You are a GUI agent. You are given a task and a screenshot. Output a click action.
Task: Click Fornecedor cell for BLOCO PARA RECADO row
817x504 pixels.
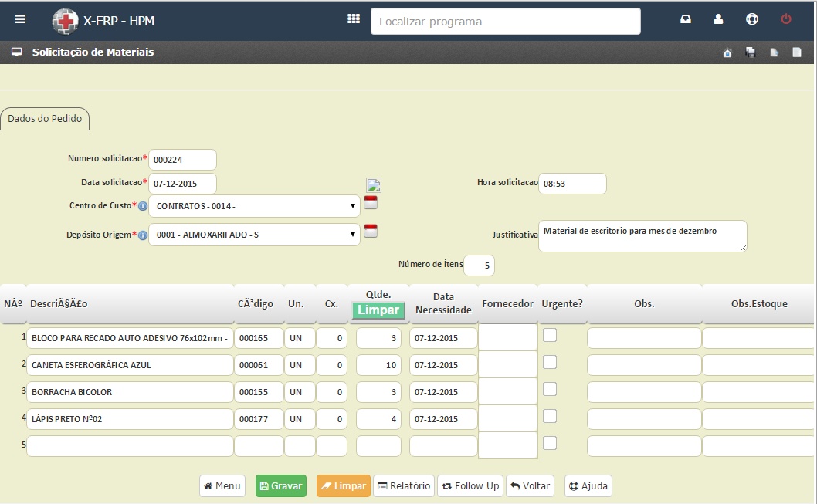tap(508, 337)
